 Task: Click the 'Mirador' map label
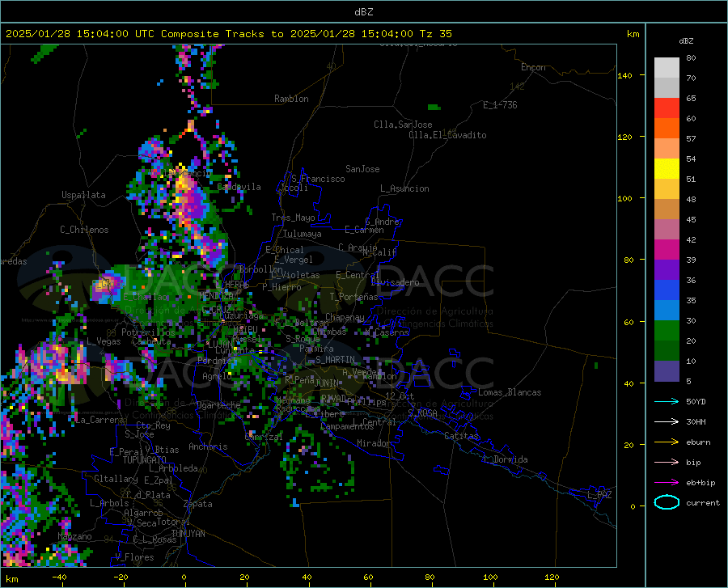click(x=373, y=443)
